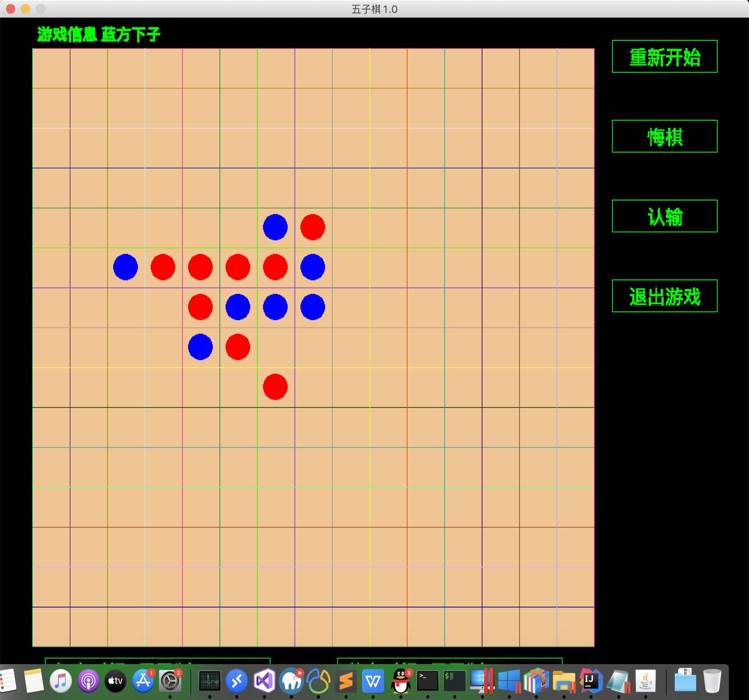Image resolution: width=749 pixels, height=700 pixels.
Task: Click the 认输 surrender button
Action: pyautogui.click(x=664, y=216)
